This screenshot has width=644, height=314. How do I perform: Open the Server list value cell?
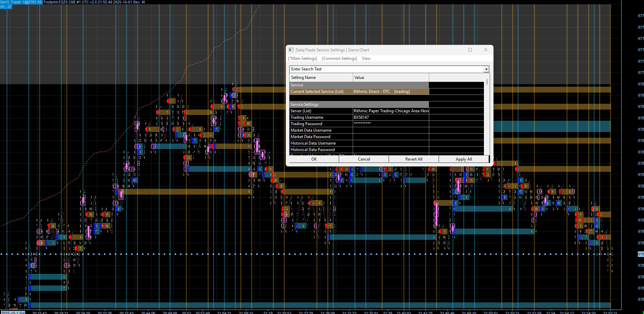click(390, 111)
